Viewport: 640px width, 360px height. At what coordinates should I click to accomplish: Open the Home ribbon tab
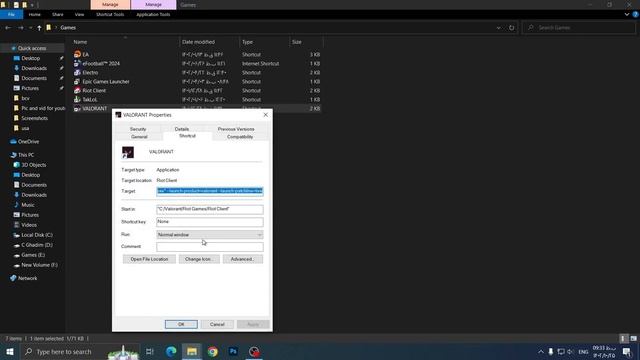point(35,14)
